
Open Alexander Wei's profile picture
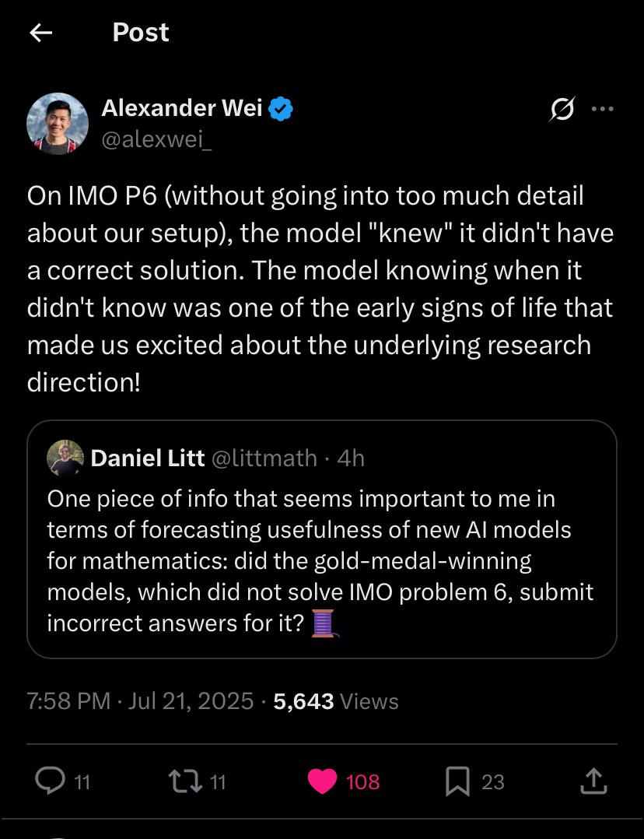[58, 124]
